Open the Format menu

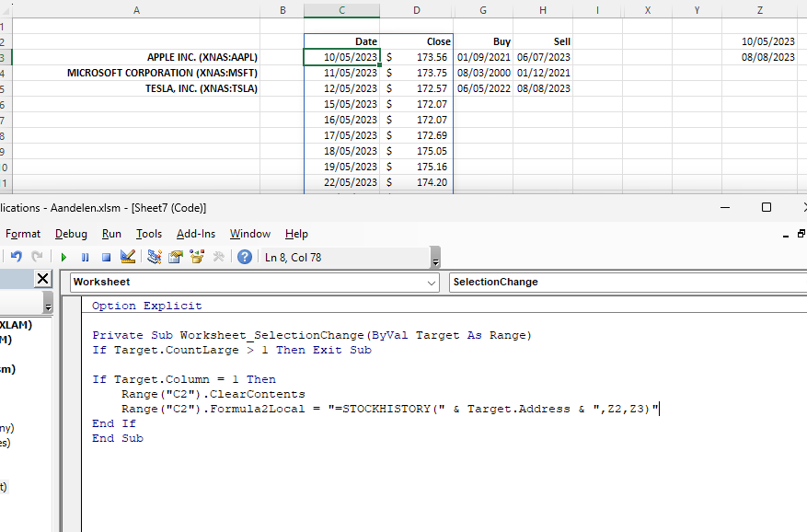pos(23,234)
